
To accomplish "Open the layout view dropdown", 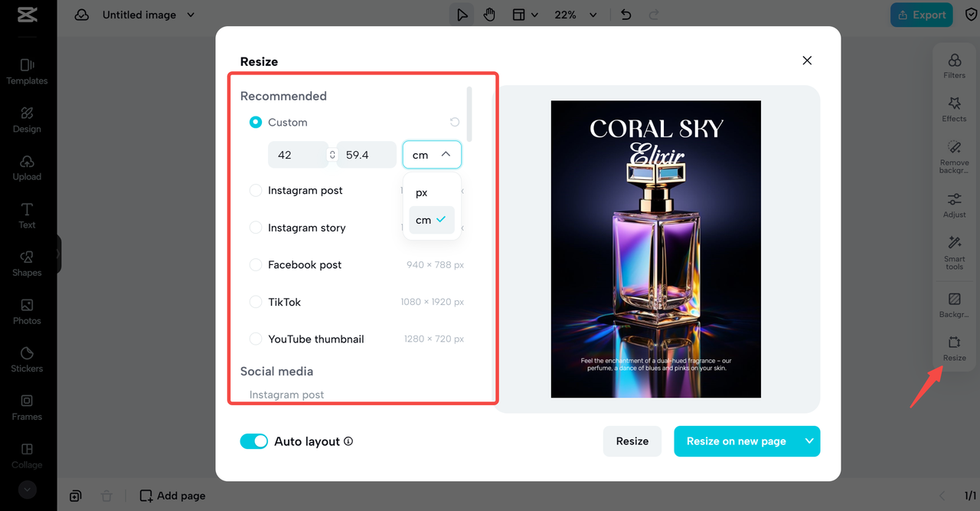I will click(524, 15).
